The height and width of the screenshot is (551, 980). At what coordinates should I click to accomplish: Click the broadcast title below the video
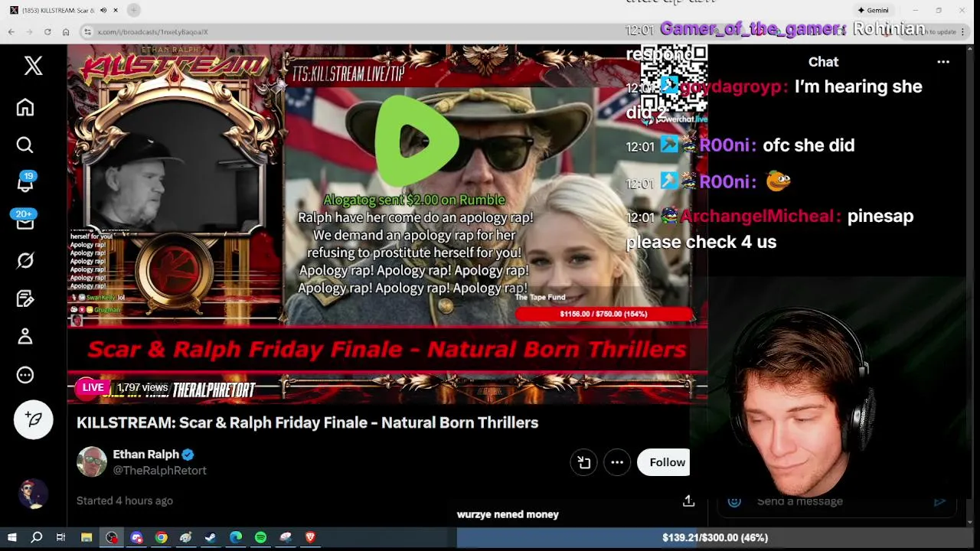coord(308,422)
